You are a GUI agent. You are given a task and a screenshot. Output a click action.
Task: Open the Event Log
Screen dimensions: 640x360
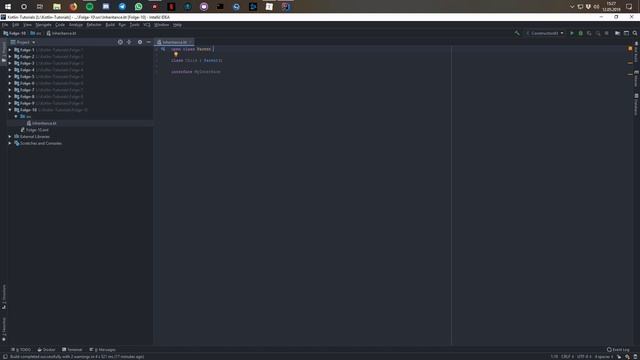(618, 349)
